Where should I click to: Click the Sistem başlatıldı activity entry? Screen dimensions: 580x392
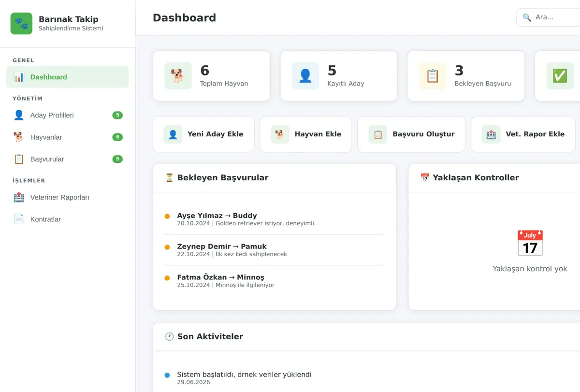coord(245,378)
